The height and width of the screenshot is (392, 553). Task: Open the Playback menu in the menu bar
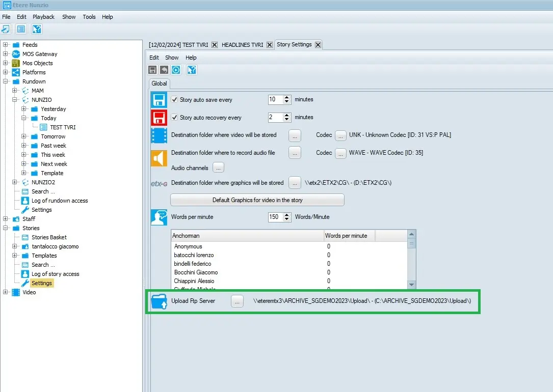(43, 17)
